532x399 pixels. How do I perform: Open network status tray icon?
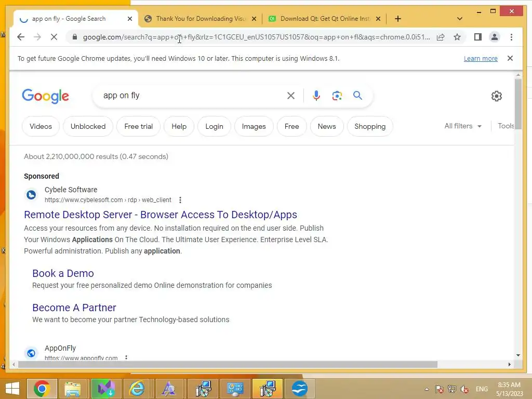click(451, 389)
